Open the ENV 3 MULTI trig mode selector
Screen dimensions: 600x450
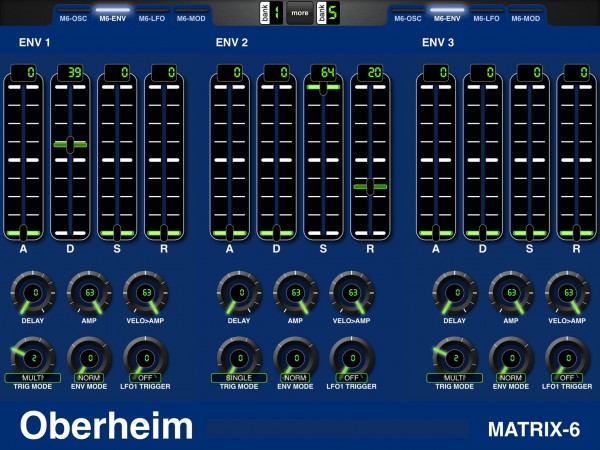click(x=455, y=378)
